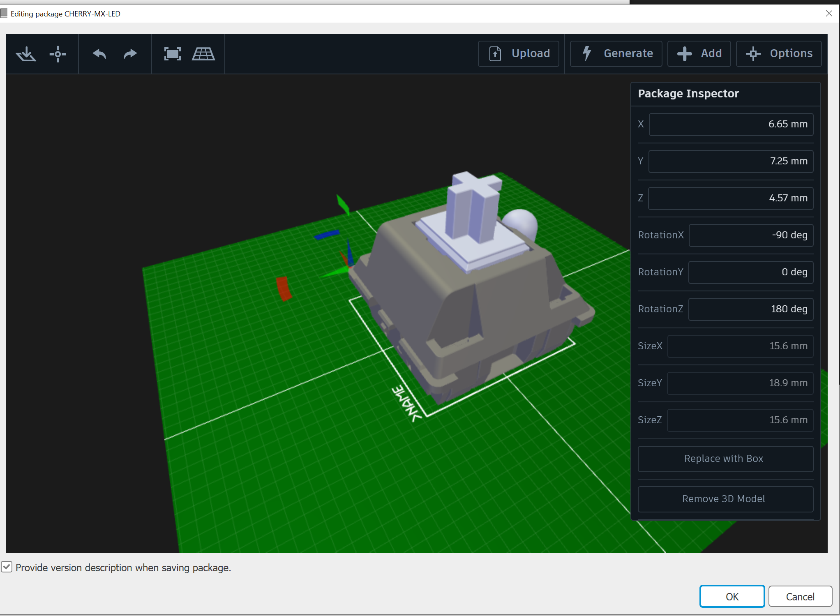Edit the RotationZ value field
The height and width of the screenshot is (616, 840).
click(750, 309)
